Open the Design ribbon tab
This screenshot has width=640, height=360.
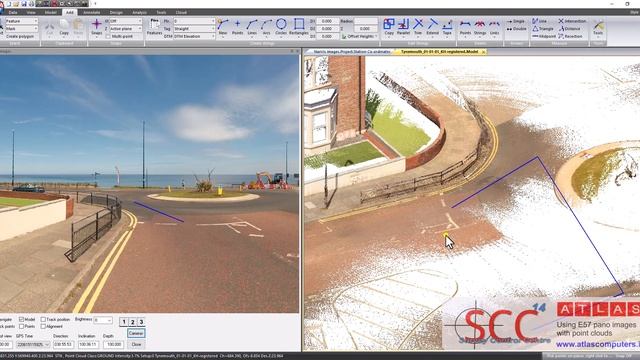[x=116, y=12]
